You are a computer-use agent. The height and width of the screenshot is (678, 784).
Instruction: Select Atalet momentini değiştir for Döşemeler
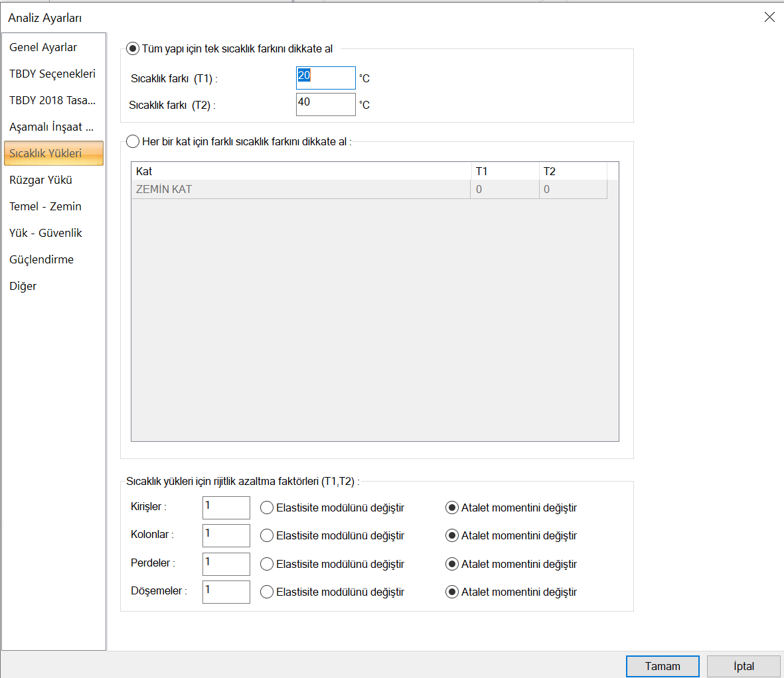tap(452, 592)
